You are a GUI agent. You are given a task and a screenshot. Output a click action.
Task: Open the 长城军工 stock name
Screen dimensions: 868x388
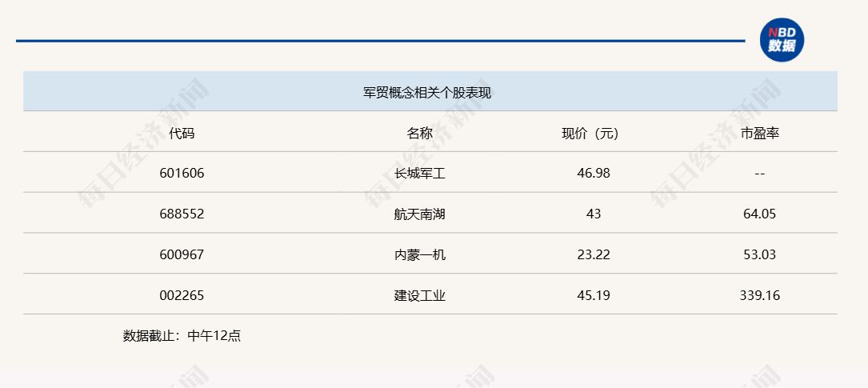coord(419,173)
